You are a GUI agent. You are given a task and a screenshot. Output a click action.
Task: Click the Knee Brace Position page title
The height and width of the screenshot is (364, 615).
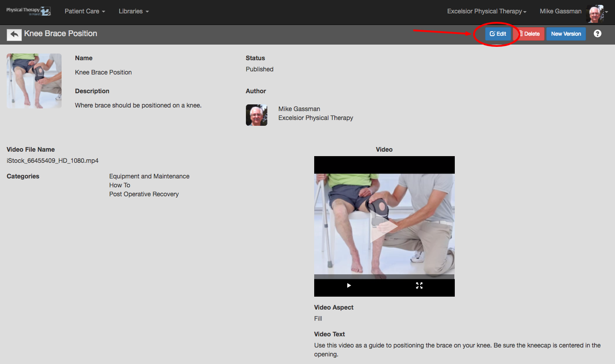click(x=61, y=33)
